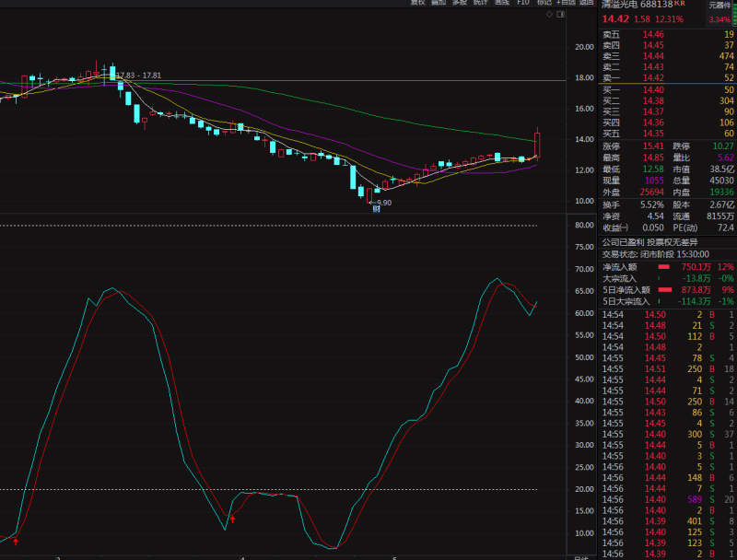Click the red arrow signal at indicator's middle trough

tap(232, 519)
